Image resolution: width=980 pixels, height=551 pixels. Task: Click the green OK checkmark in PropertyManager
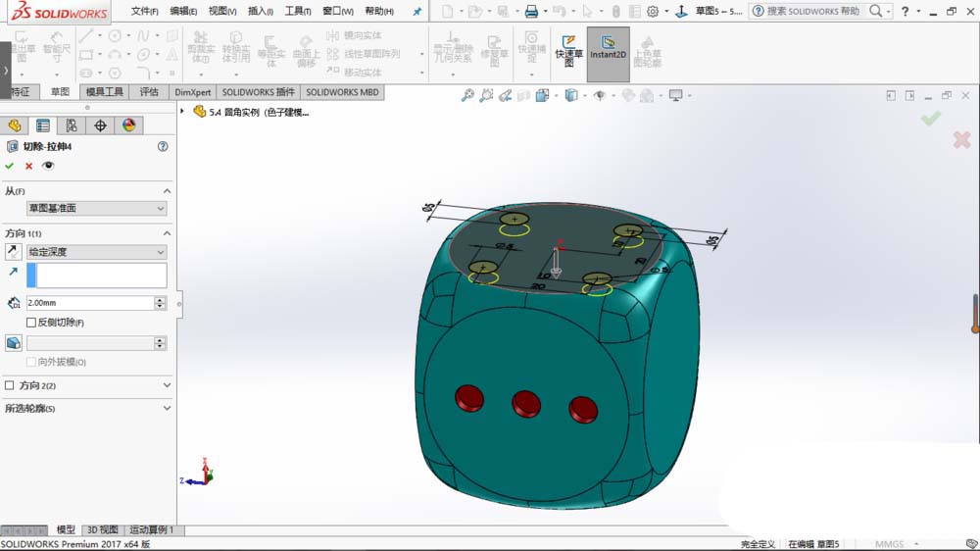coord(10,166)
